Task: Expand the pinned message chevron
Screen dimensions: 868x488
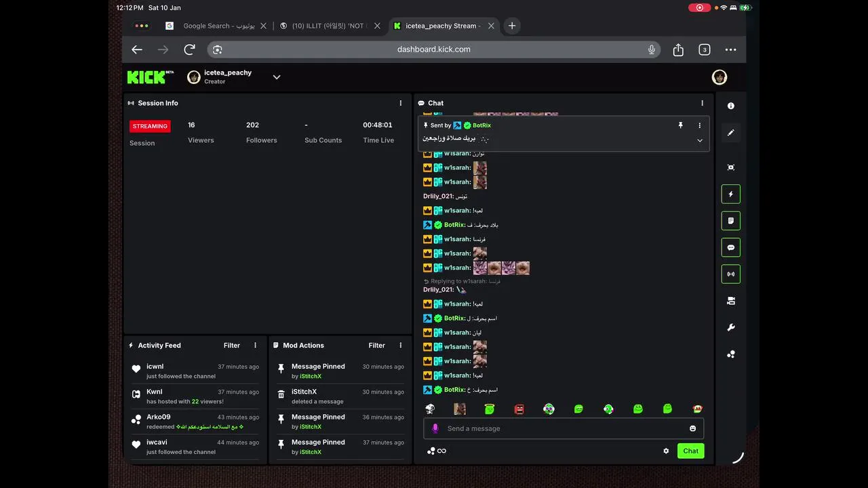Action: click(700, 140)
